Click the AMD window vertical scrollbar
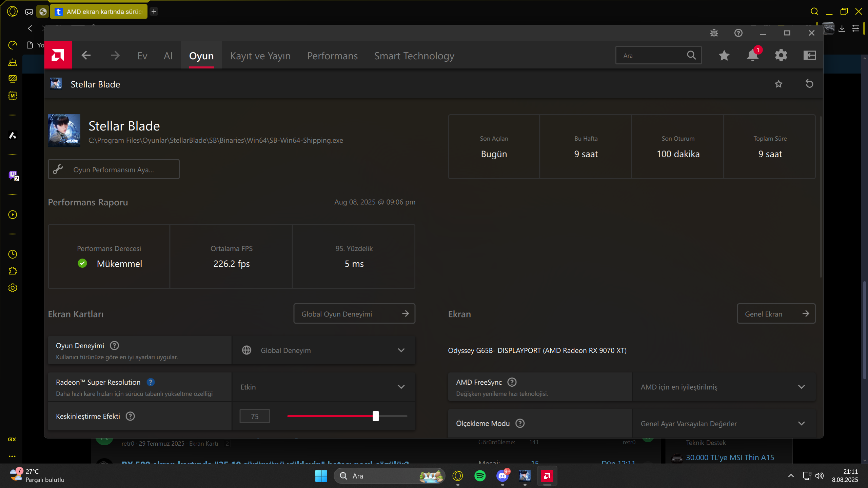 pyautogui.click(x=821, y=197)
